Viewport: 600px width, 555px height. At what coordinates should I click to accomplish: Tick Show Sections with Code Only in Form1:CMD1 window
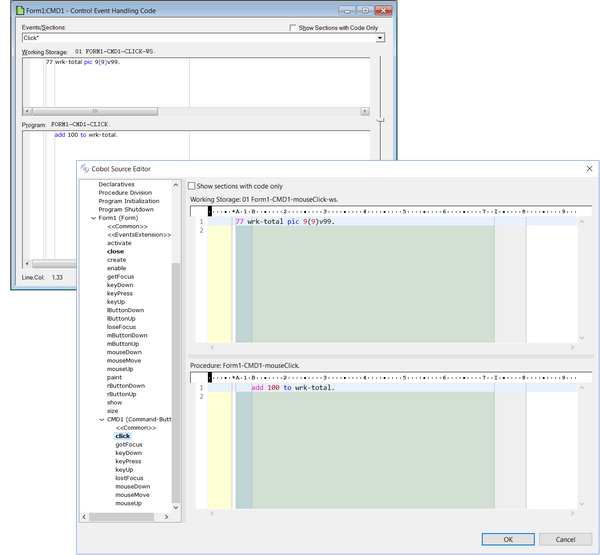pos(293,28)
